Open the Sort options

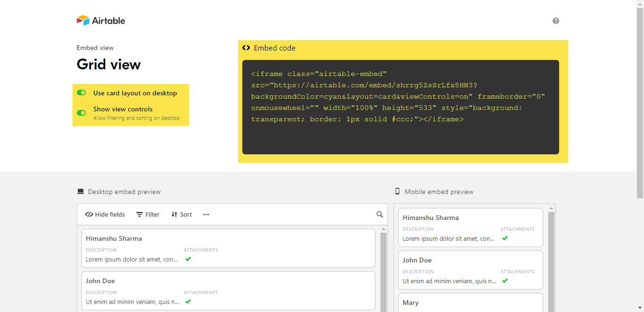pos(182,214)
